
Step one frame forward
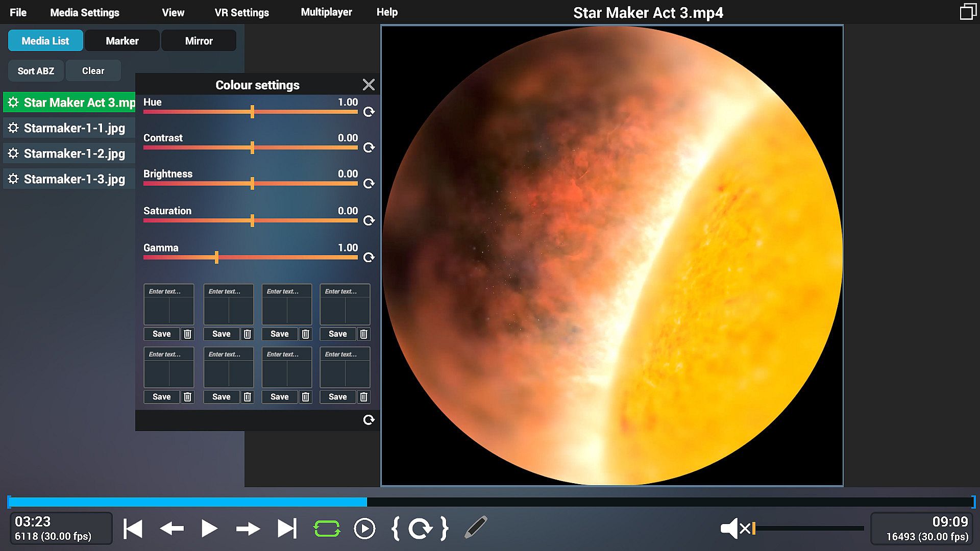[248, 529]
